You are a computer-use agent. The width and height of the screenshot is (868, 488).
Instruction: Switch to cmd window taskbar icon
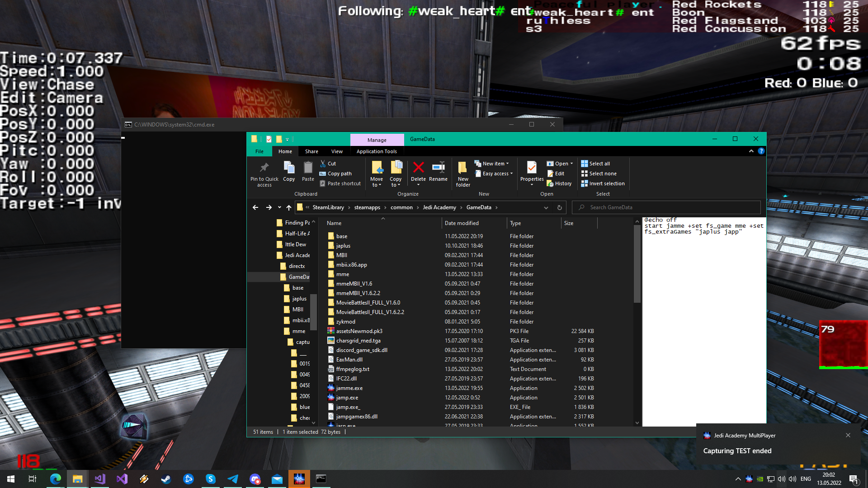click(x=321, y=479)
